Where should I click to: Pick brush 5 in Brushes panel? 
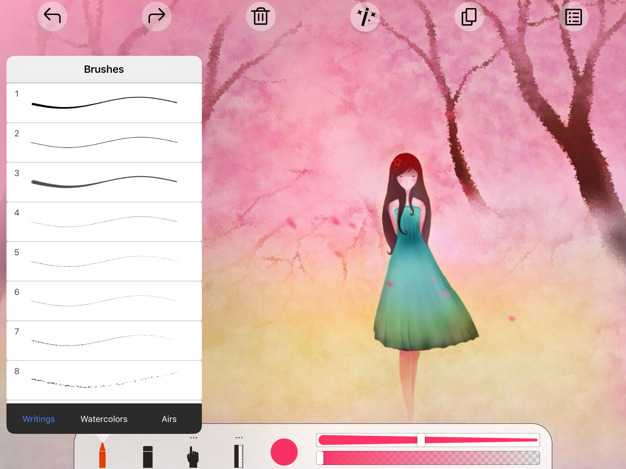click(104, 261)
